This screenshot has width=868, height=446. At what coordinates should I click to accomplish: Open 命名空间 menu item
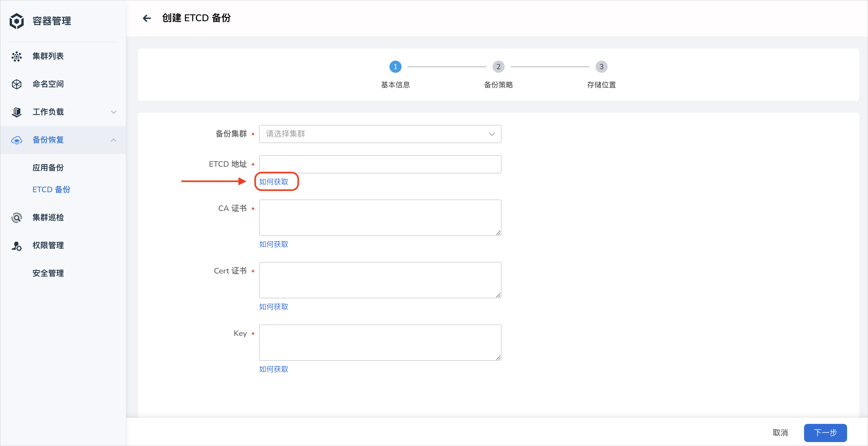[48, 84]
